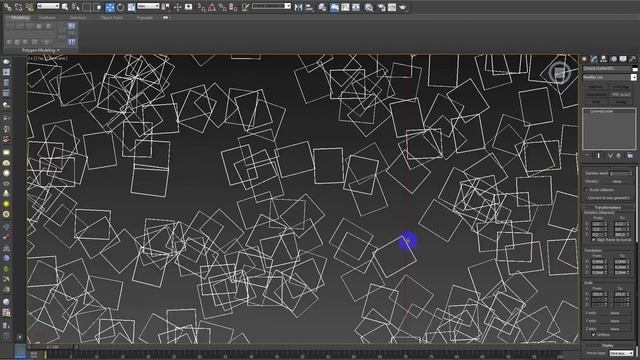Image resolution: width=640 pixels, height=360 pixels.
Task: Toggle the Ribbon display button
Action: [x=334, y=7]
